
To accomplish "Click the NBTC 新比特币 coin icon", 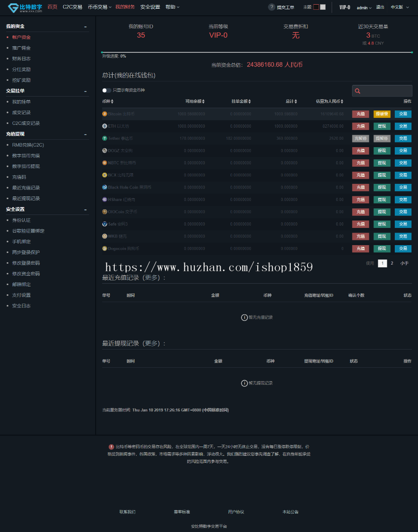I will pyautogui.click(x=104, y=163).
